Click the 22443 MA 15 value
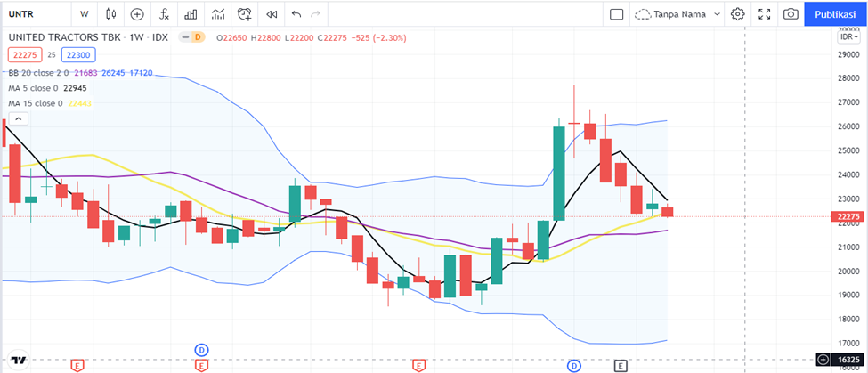Image resolution: width=868 pixels, height=373 pixels. 80,103
